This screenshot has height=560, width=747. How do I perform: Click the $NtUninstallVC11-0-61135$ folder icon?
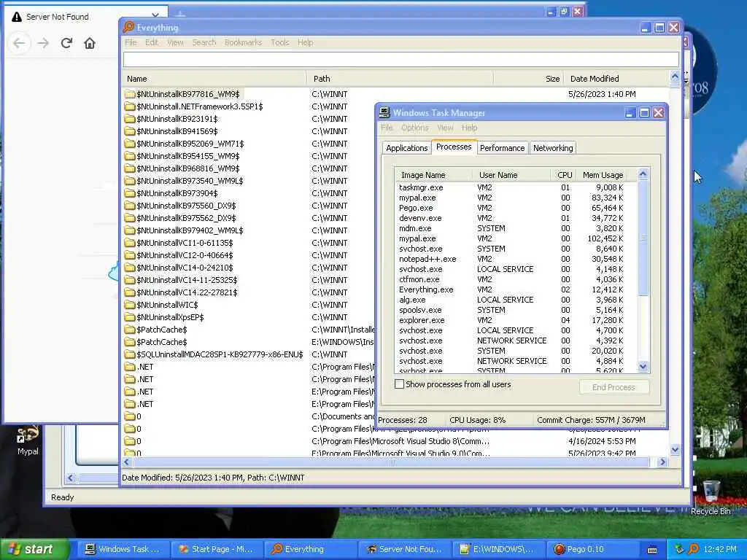click(x=130, y=243)
